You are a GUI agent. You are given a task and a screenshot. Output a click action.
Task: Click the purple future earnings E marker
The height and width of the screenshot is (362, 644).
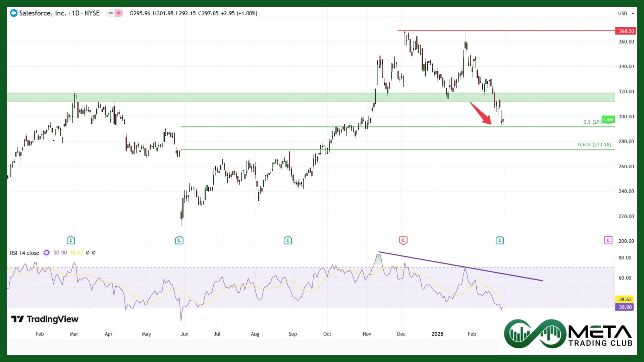tap(608, 240)
